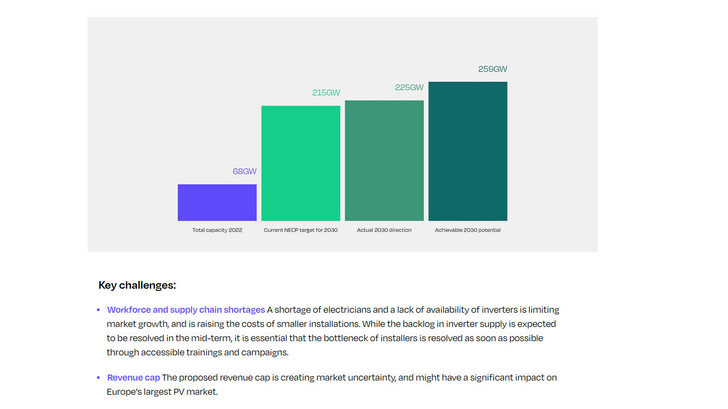Click the 68GW value label
This screenshot has width=728, height=409.
[244, 172]
